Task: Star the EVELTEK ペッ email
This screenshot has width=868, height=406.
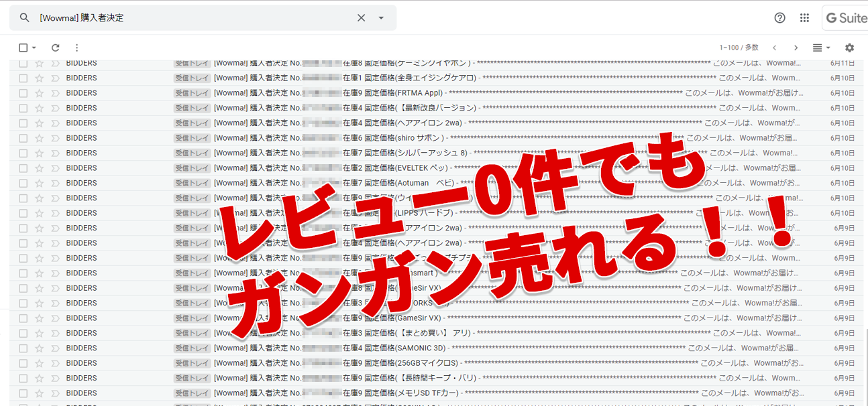Action: [39, 168]
